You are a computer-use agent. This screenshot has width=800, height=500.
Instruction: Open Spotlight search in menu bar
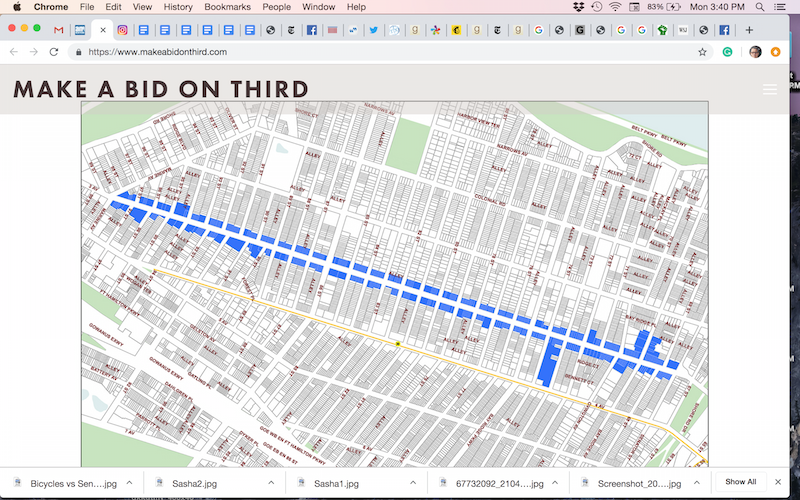[x=761, y=7]
